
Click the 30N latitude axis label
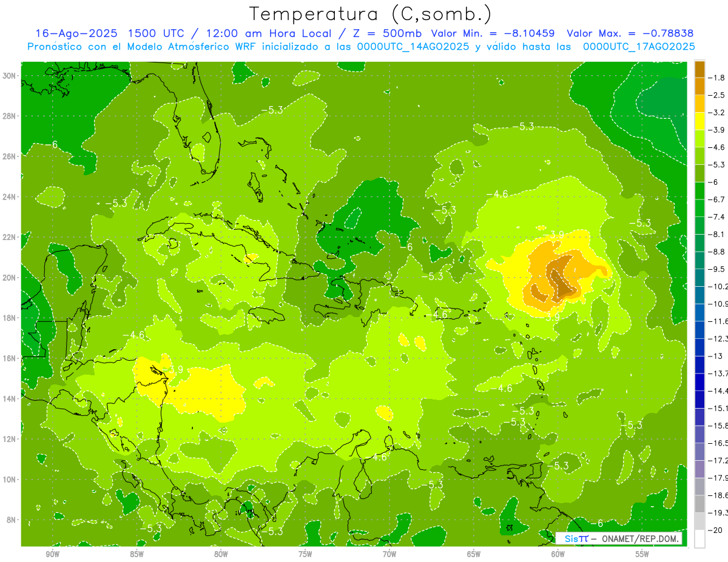click(x=10, y=76)
